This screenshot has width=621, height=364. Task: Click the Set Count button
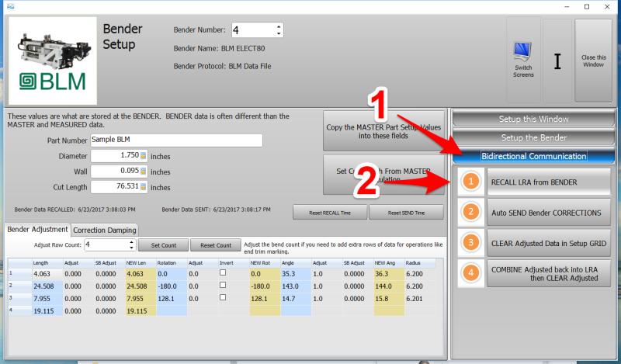point(163,245)
